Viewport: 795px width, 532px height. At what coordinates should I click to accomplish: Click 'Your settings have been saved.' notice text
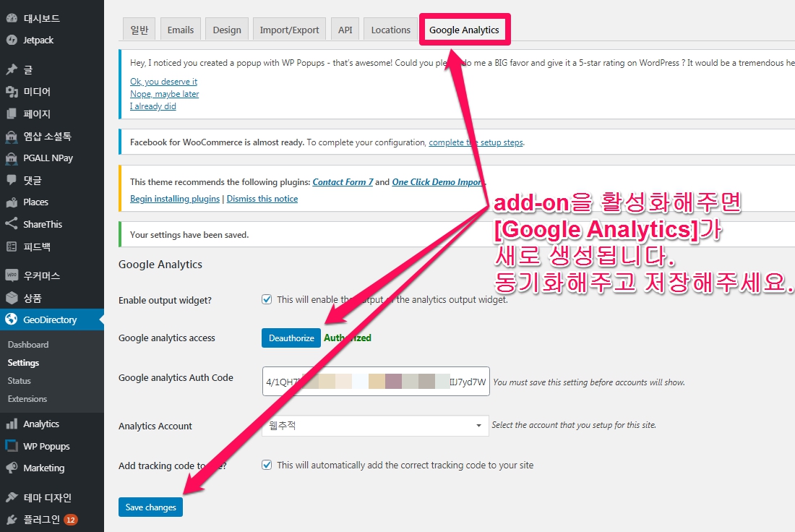tap(189, 235)
